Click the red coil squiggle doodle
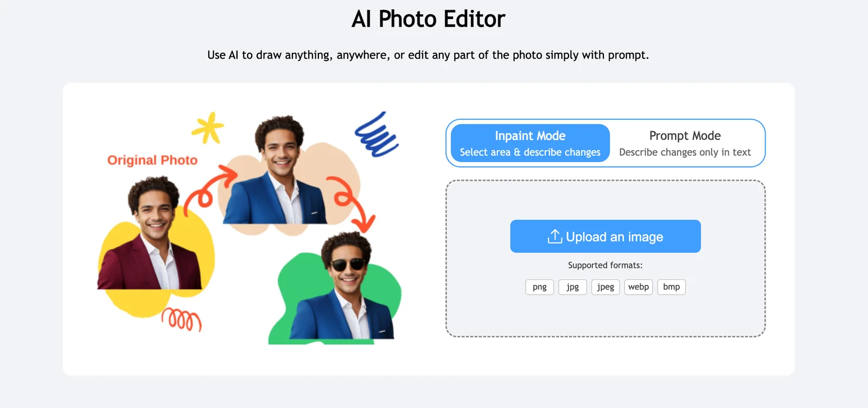 click(182, 319)
